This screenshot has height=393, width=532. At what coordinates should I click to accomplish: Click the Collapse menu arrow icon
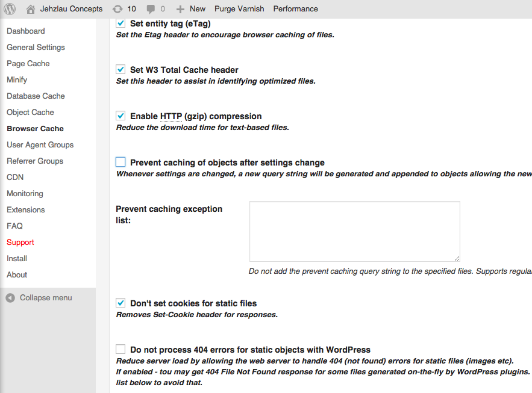click(10, 298)
